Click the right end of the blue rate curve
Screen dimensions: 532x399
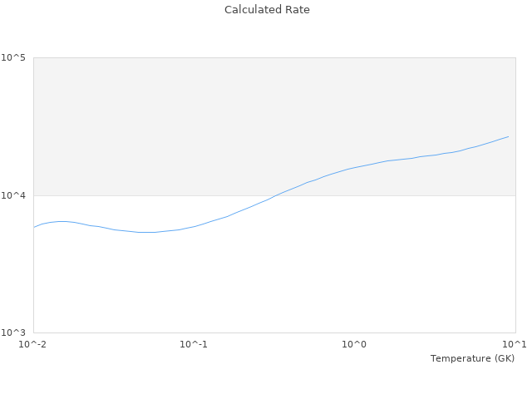[508, 136]
